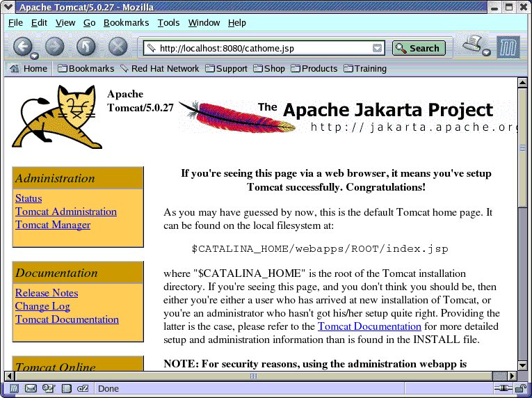Click the Print icon in toolbar

click(473, 43)
